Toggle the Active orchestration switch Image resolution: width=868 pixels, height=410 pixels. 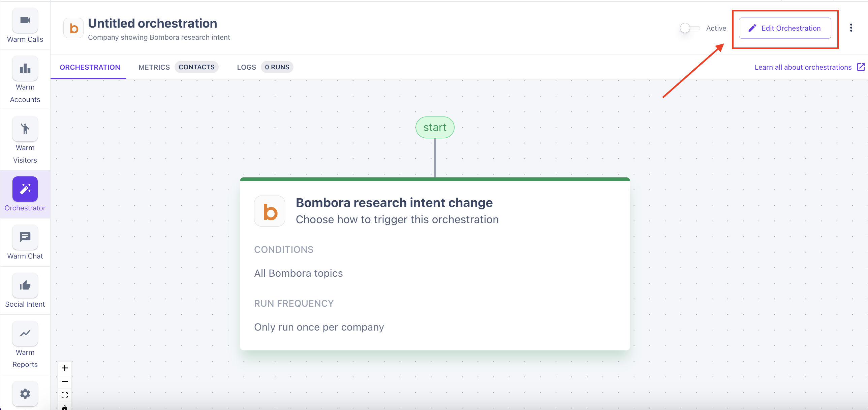(689, 28)
